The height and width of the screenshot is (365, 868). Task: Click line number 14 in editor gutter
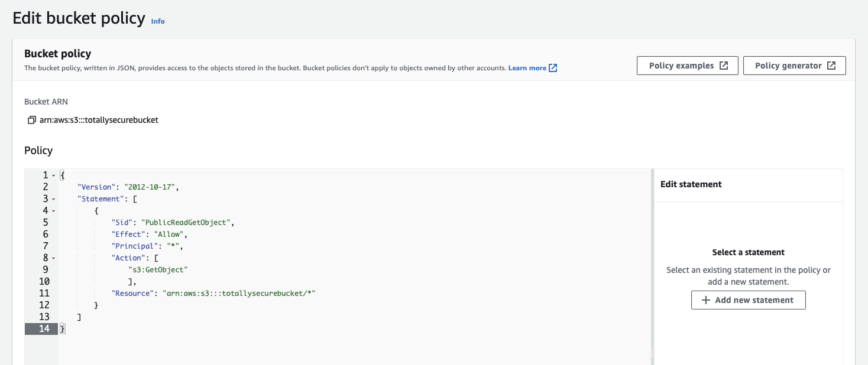coord(44,329)
